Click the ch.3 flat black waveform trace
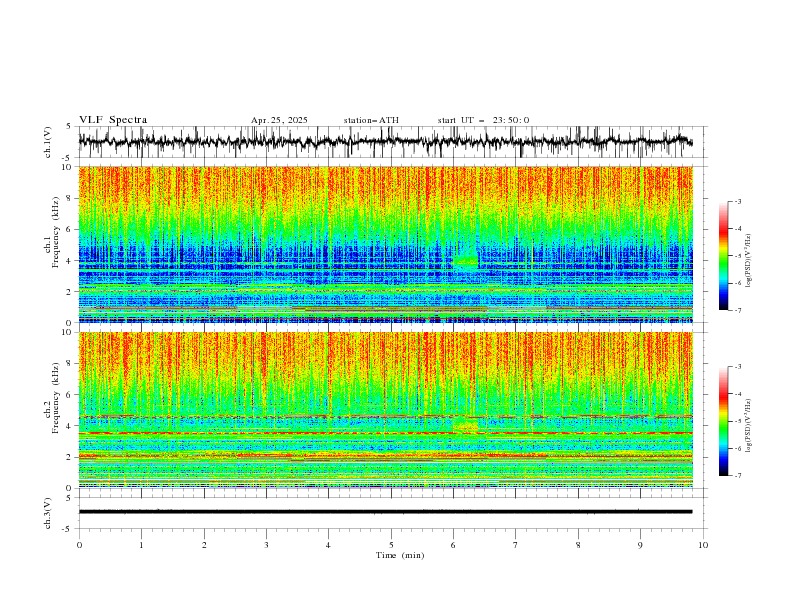This screenshot has width=792, height=612. pos(385,512)
